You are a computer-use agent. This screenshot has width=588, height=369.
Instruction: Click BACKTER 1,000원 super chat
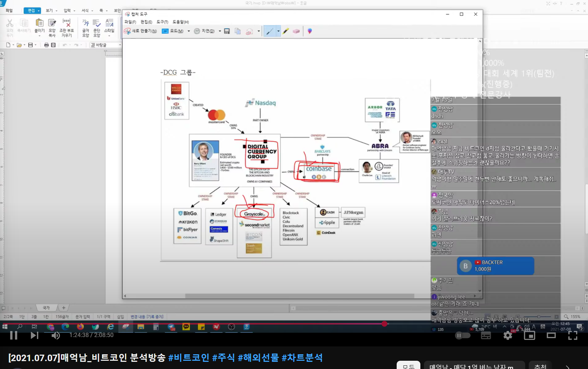(x=495, y=266)
